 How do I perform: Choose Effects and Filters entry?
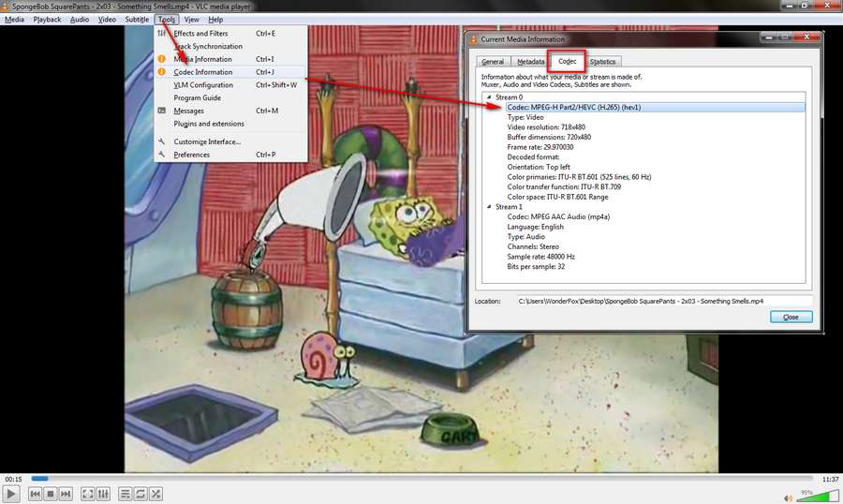coord(230,34)
